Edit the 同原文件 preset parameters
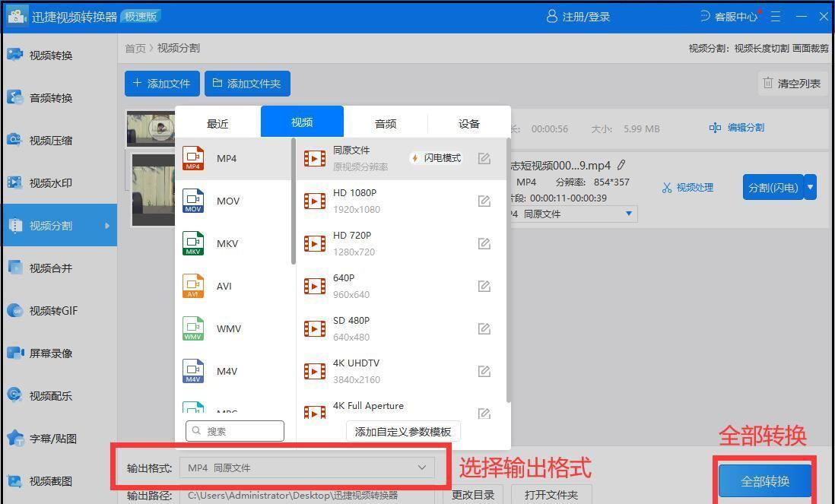This screenshot has width=835, height=504. pos(484,159)
